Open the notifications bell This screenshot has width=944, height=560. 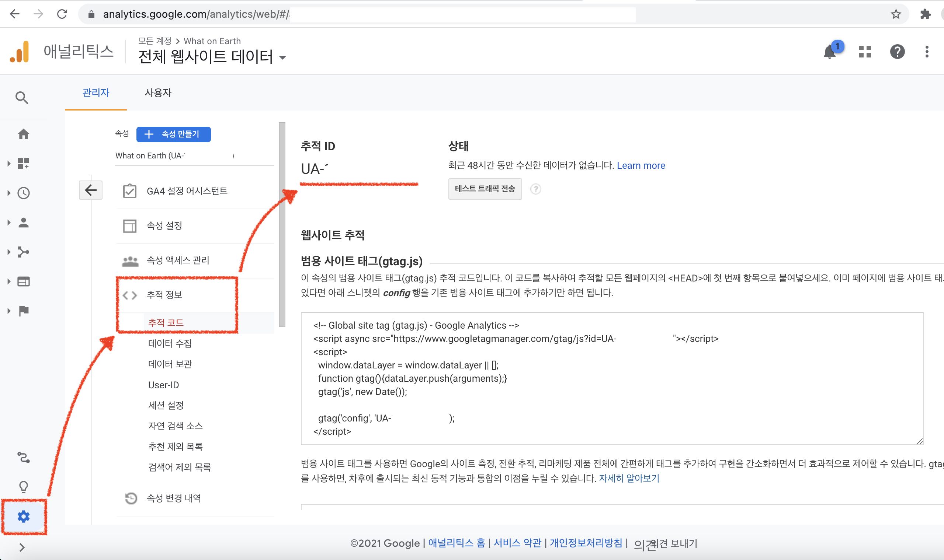coord(830,52)
